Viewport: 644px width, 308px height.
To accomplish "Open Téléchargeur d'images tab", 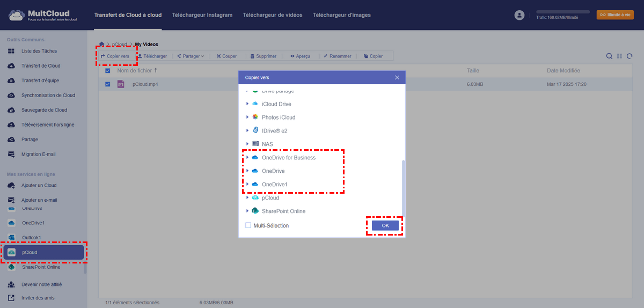I will (x=342, y=15).
